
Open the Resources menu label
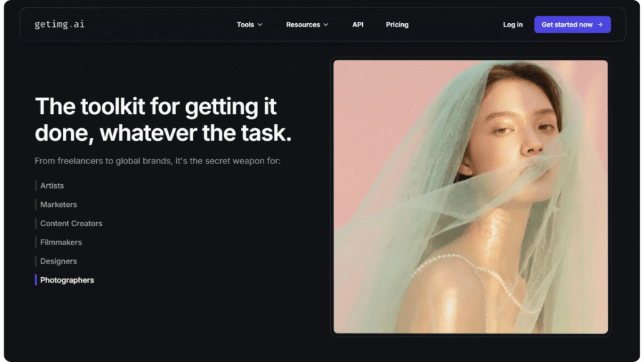[303, 25]
